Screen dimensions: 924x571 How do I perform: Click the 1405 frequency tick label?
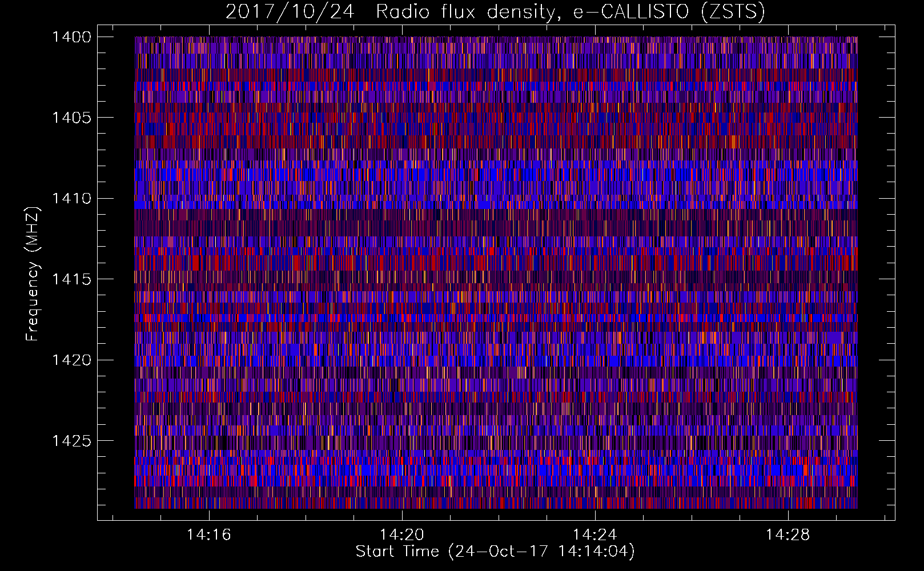71,118
